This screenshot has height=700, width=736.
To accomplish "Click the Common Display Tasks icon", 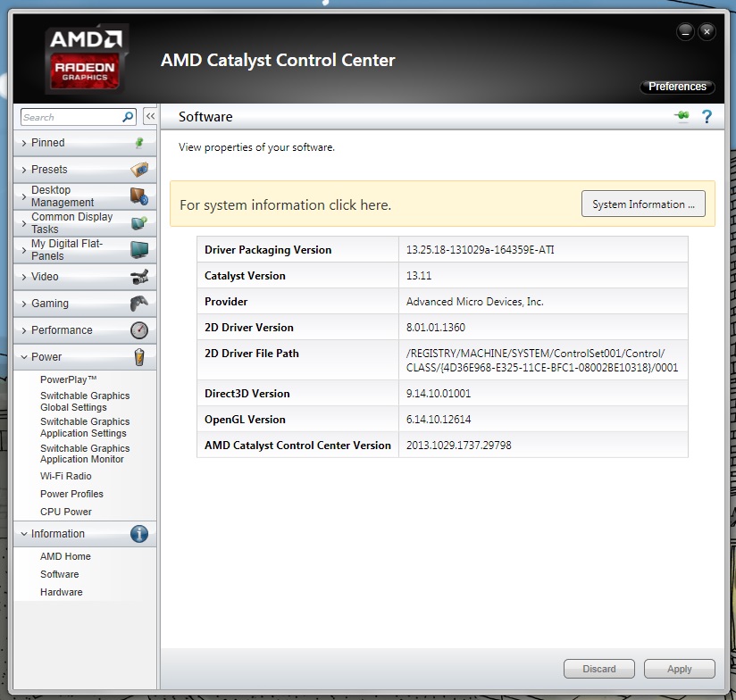I will point(139,223).
